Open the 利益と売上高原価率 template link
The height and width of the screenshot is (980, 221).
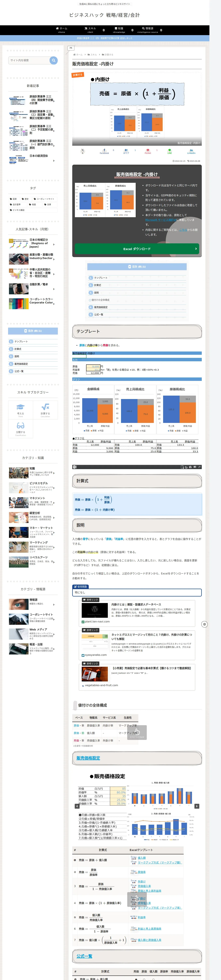[x=149, y=929]
